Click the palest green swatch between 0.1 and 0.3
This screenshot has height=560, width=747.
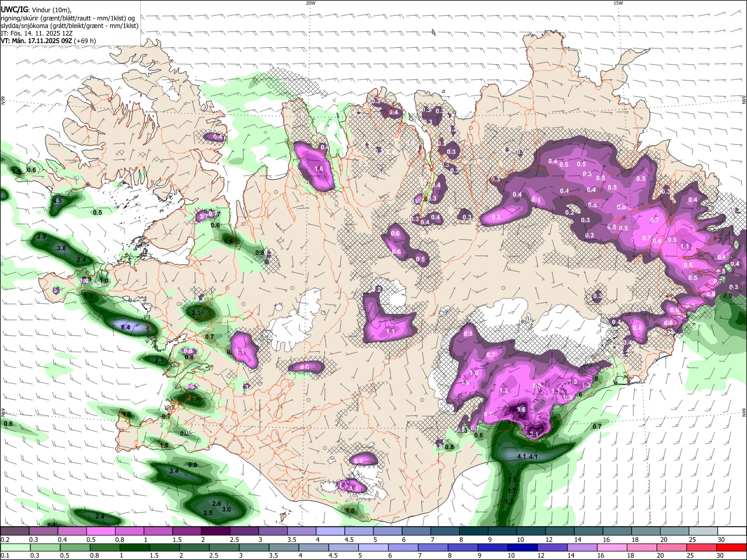15,547
